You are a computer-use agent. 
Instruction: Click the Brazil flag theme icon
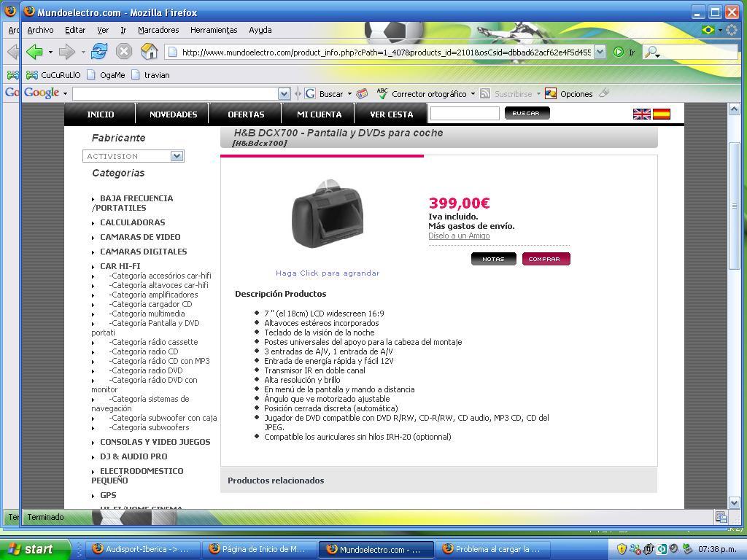pyautogui.click(x=708, y=29)
